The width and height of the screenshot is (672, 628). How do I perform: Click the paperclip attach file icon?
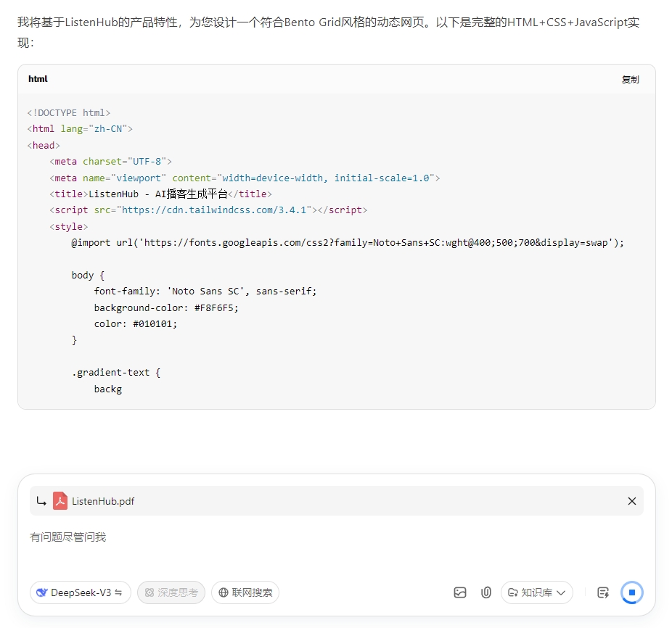[x=486, y=592]
